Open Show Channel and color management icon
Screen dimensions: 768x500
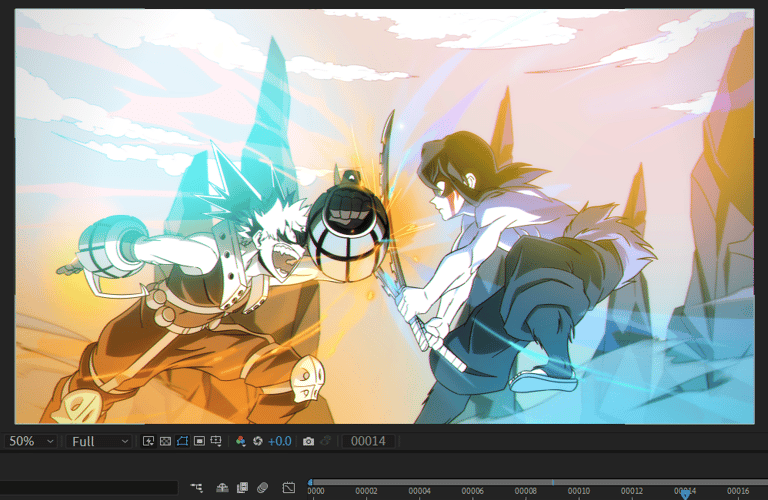[240, 441]
